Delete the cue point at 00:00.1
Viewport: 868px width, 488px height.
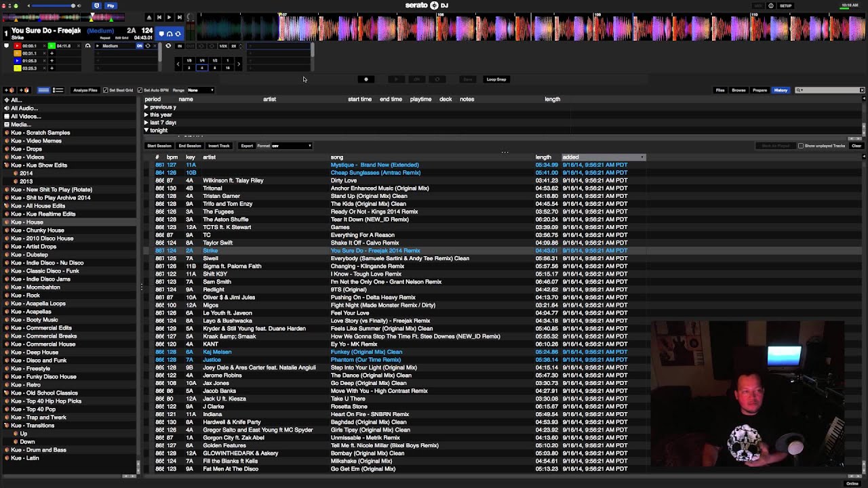(x=44, y=46)
